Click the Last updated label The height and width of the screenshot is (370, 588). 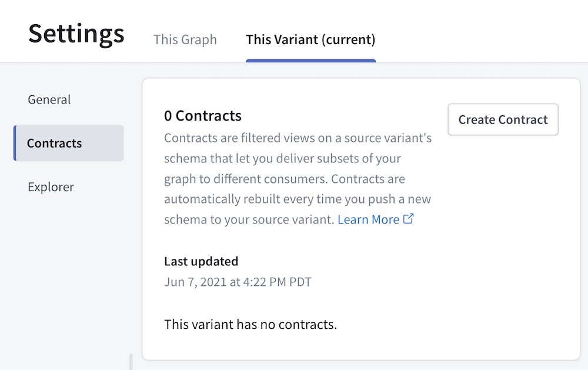(x=201, y=261)
